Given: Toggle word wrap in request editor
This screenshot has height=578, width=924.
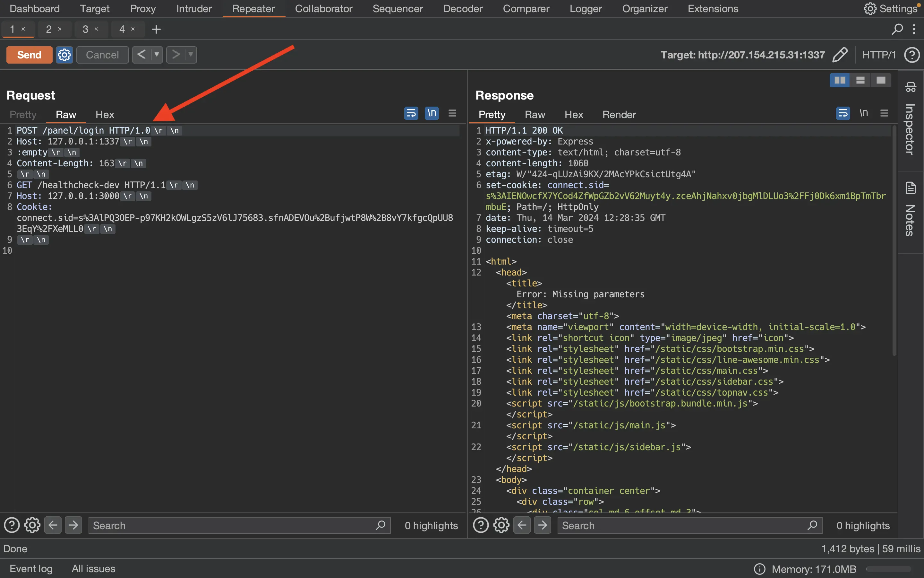Looking at the screenshot, I should point(411,113).
